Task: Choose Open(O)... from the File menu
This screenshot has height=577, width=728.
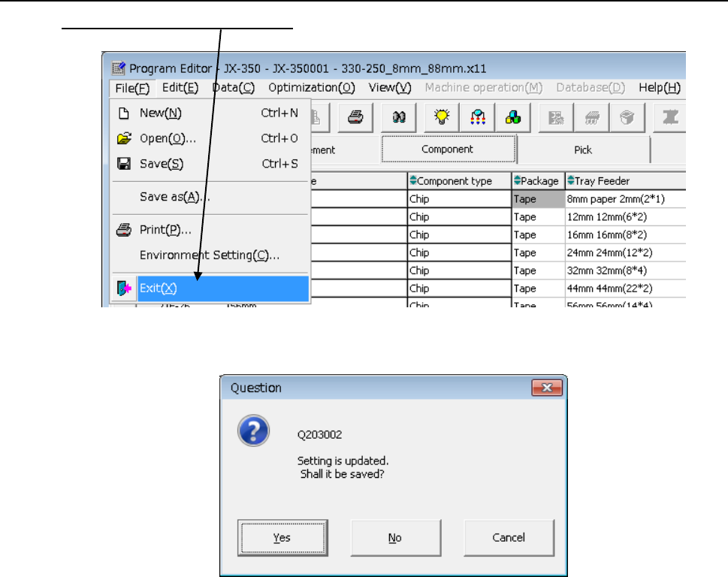Action: coord(210,138)
